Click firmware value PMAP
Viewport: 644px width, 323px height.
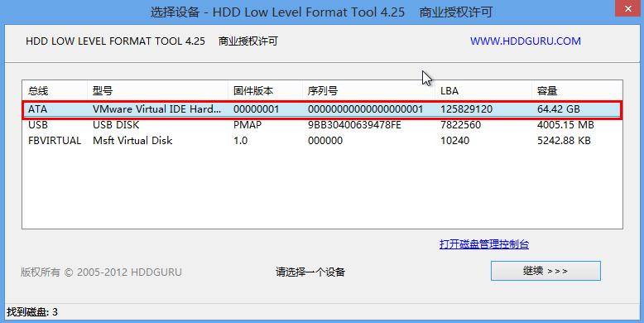pos(248,124)
